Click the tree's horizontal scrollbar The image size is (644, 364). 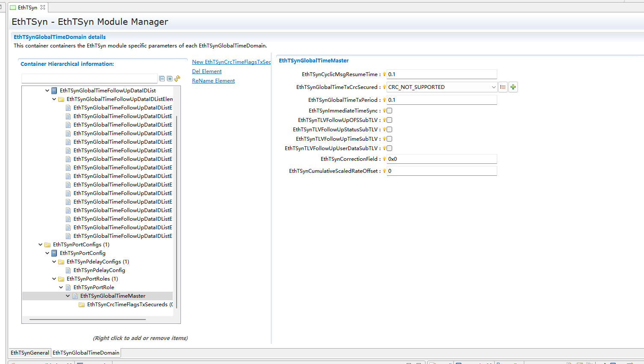click(x=88, y=320)
